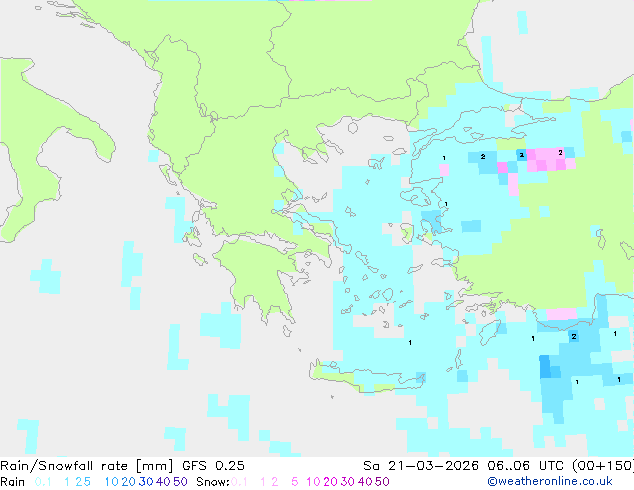Viewport: 634px width, 490px height.
Task: Pick the Rain legend 0.1 value
Action: pos(43,482)
